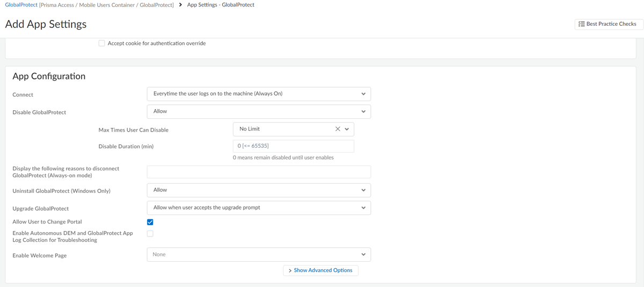Expand the Upgrade GlobalProtect dropdown
The height and width of the screenshot is (287, 644).
point(259,208)
